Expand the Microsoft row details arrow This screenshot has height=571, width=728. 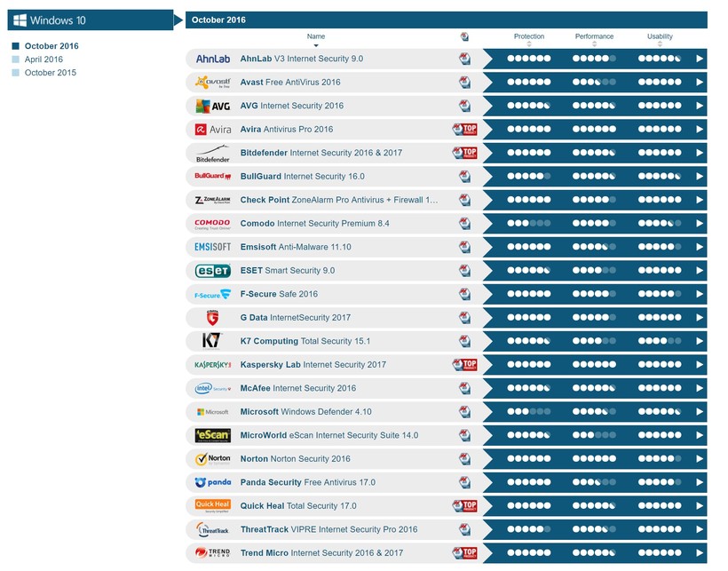click(700, 412)
